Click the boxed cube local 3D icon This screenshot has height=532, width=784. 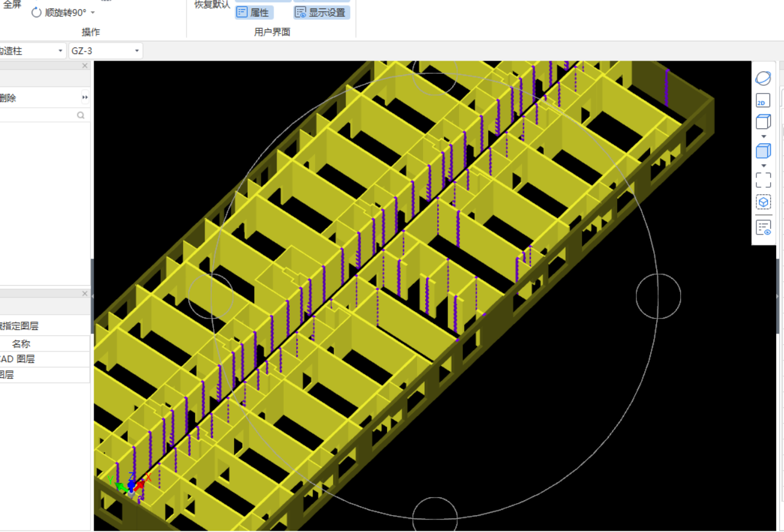click(x=763, y=202)
